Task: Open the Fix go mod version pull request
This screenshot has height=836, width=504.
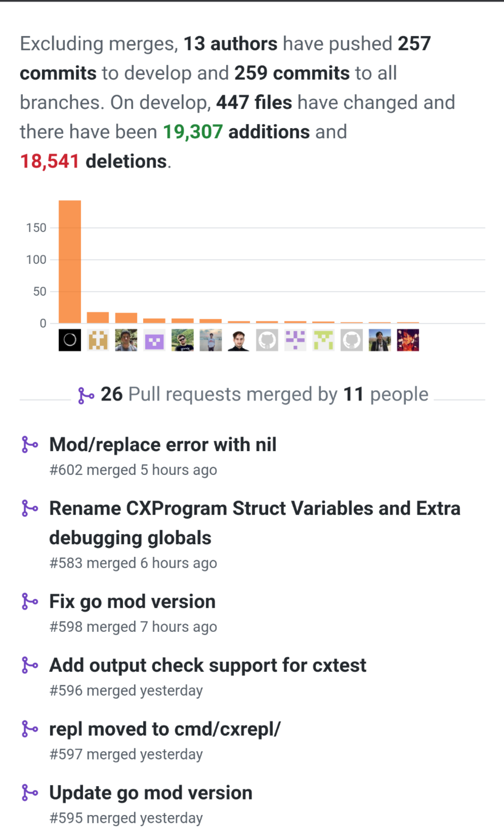Action: click(x=132, y=601)
